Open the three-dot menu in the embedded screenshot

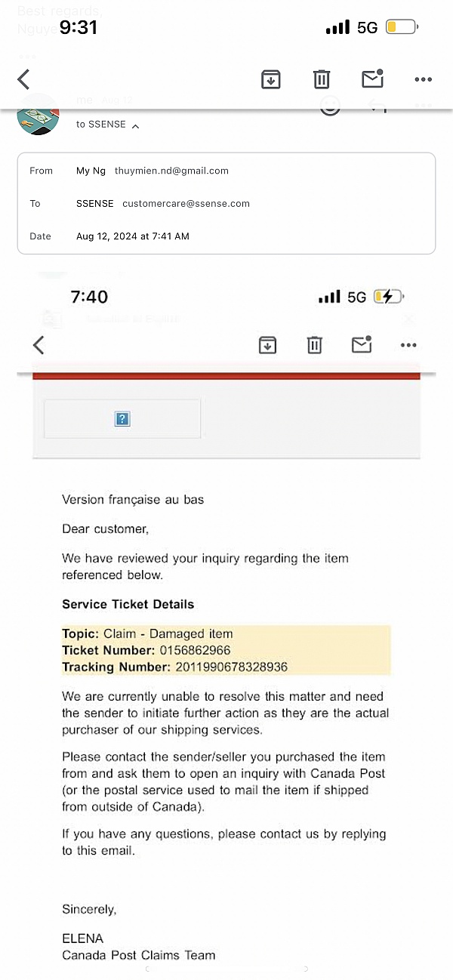pyautogui.click(x=408, y=345)
